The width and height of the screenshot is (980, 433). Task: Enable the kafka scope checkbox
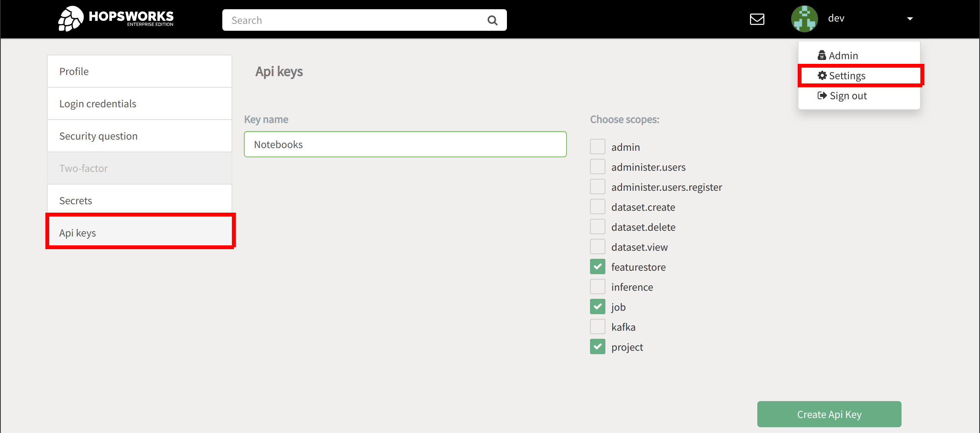click(597, 327)
